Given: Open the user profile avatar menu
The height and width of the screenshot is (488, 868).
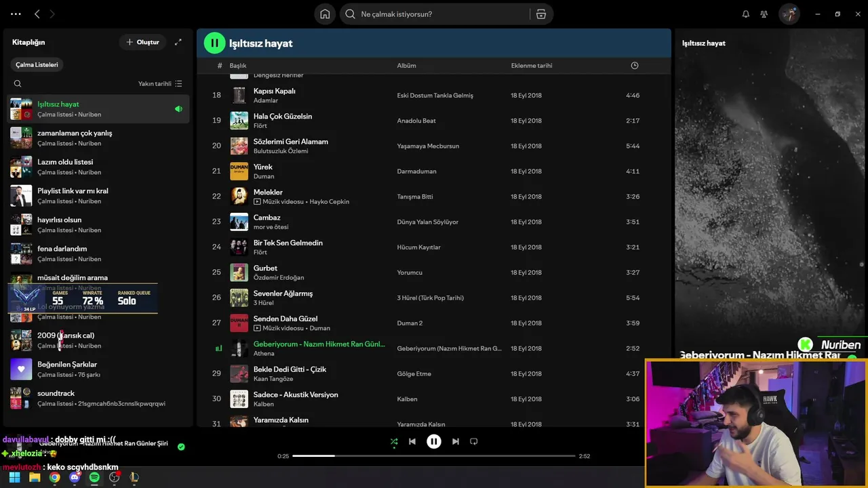Looking at the screenshot, I should 789,14.
